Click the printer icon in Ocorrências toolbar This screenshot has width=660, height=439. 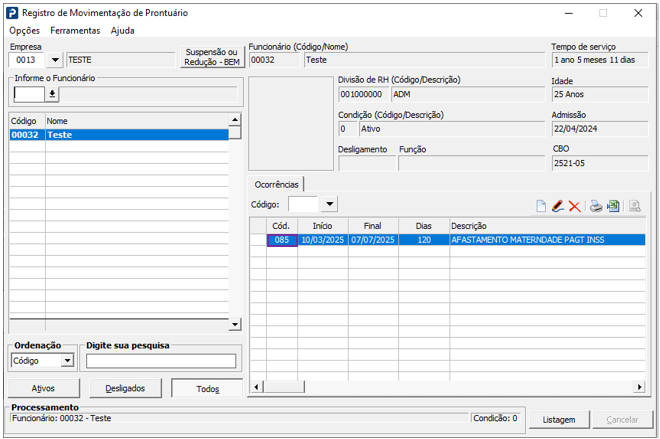coord(596,206)
